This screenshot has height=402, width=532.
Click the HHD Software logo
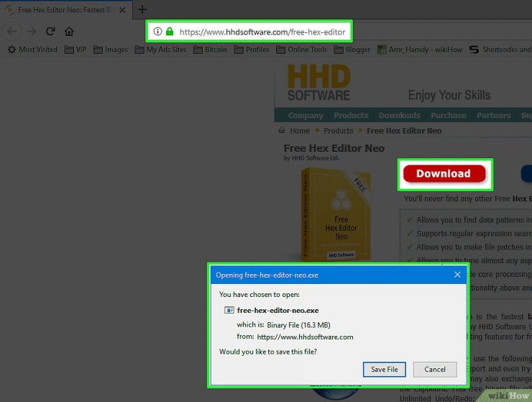click(x=319, y=83)
